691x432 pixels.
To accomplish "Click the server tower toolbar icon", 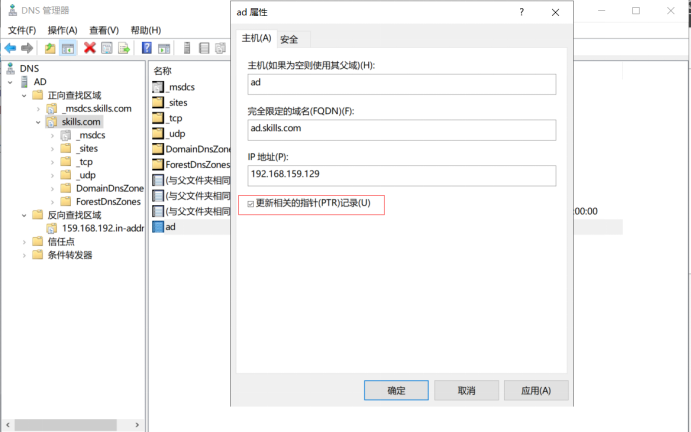I will point(187,48).
